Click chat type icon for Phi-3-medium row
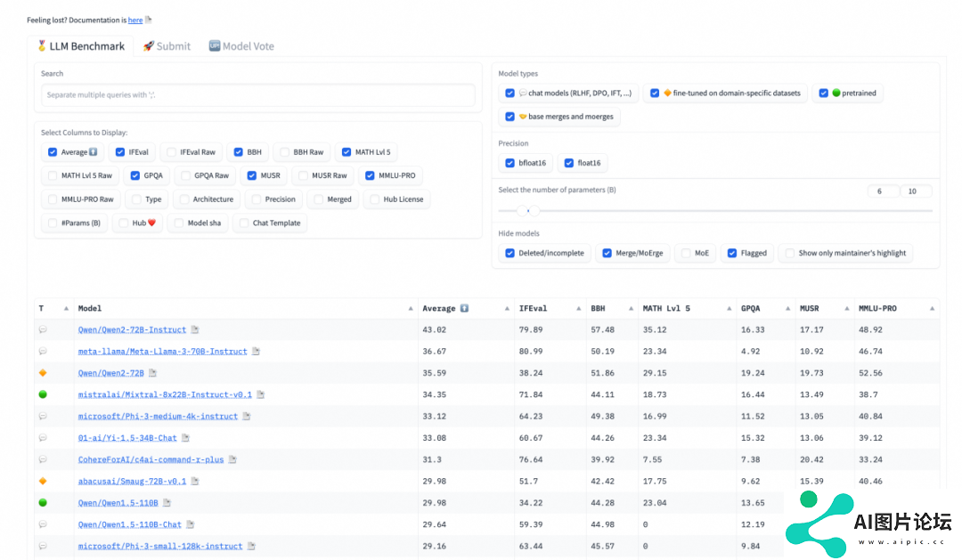 click(43, 416)
